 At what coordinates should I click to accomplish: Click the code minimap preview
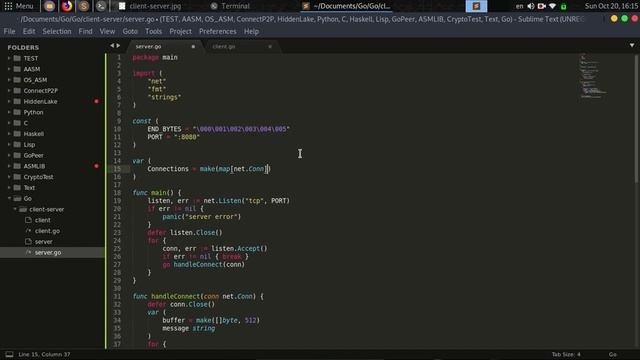tap(593, 76)
